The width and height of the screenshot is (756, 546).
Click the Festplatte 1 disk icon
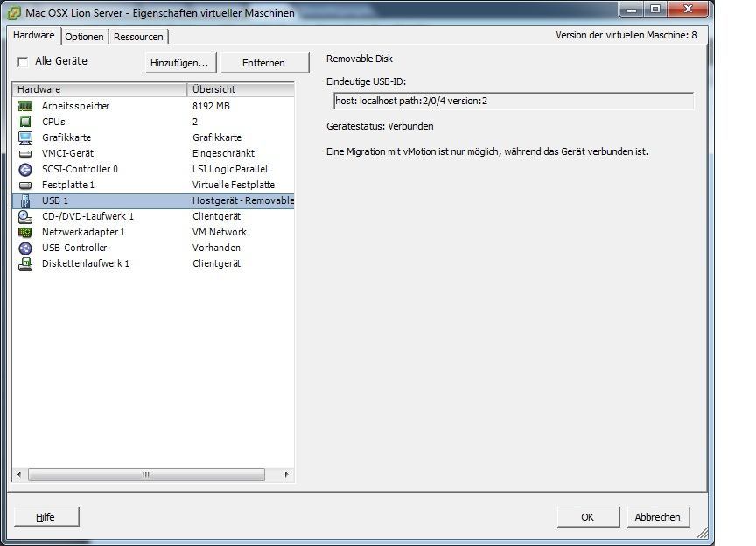(25, 185)
